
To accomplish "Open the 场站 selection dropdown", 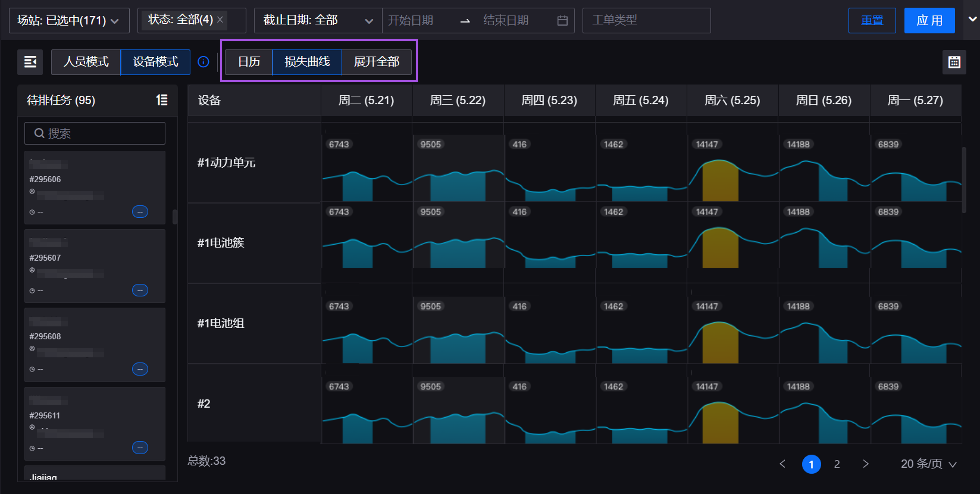I will point(69,20).
